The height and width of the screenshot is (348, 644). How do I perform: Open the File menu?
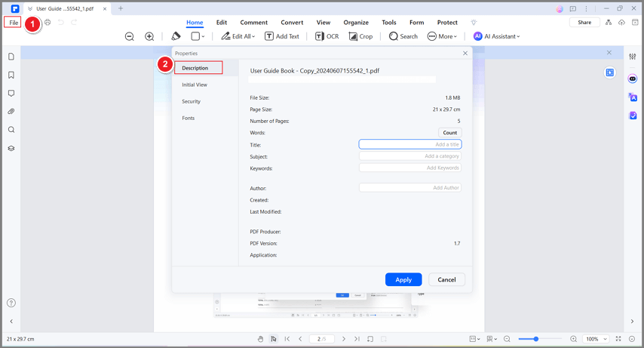pos(14,23)
